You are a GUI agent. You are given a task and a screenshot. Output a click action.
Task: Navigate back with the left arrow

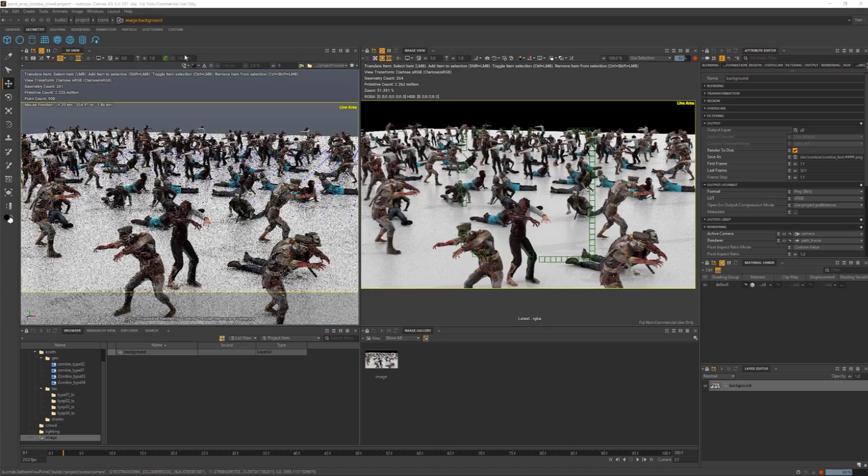[x=3, y=20]
